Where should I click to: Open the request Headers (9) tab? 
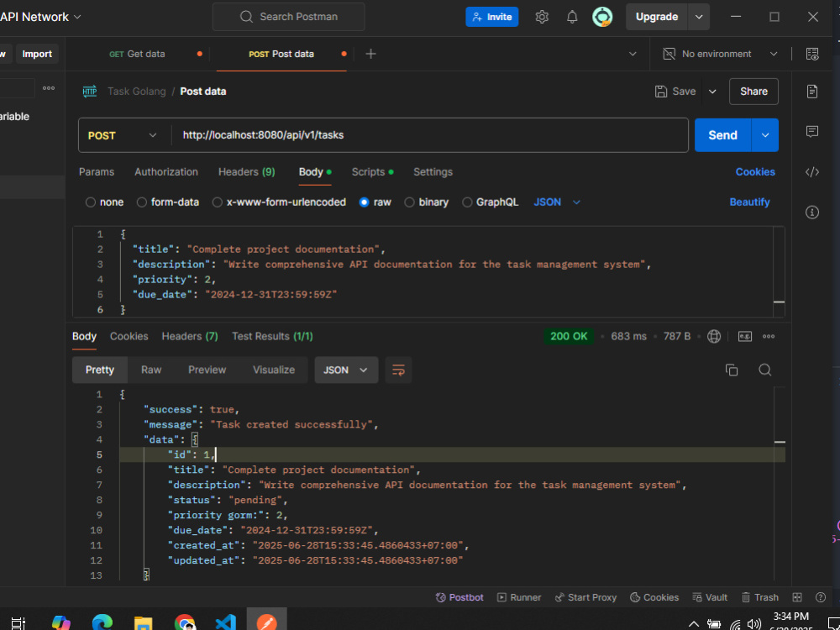point(246,172)
